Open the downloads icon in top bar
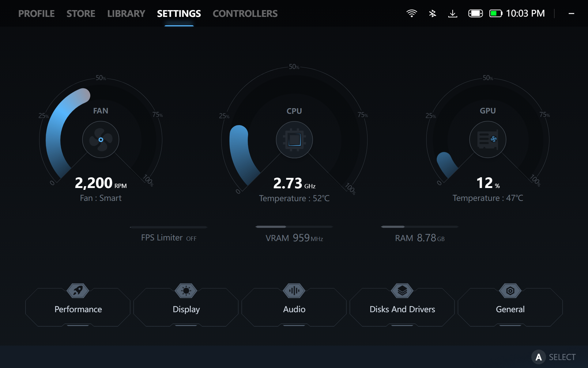 click(x=453, y=13)
